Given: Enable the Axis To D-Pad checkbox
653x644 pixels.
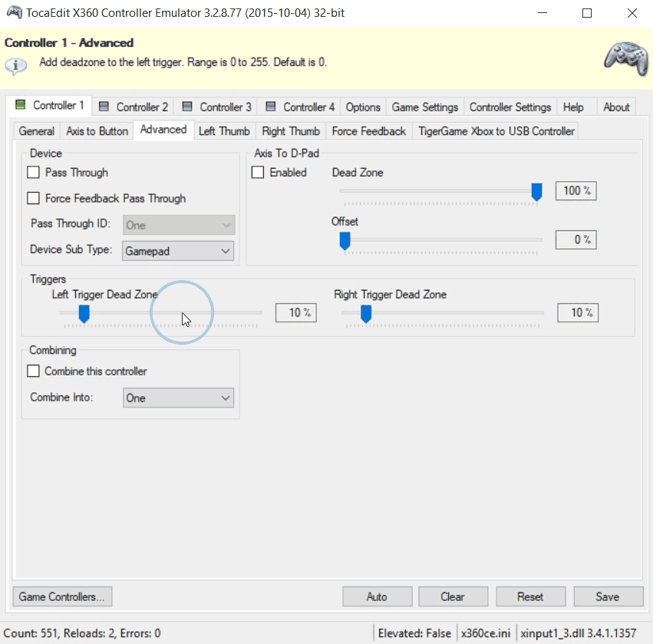Looking at the screenshot, I should 258,173.
